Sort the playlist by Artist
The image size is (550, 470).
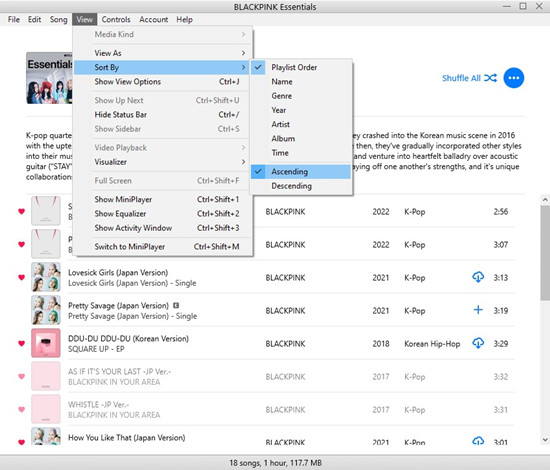point(301,124)
